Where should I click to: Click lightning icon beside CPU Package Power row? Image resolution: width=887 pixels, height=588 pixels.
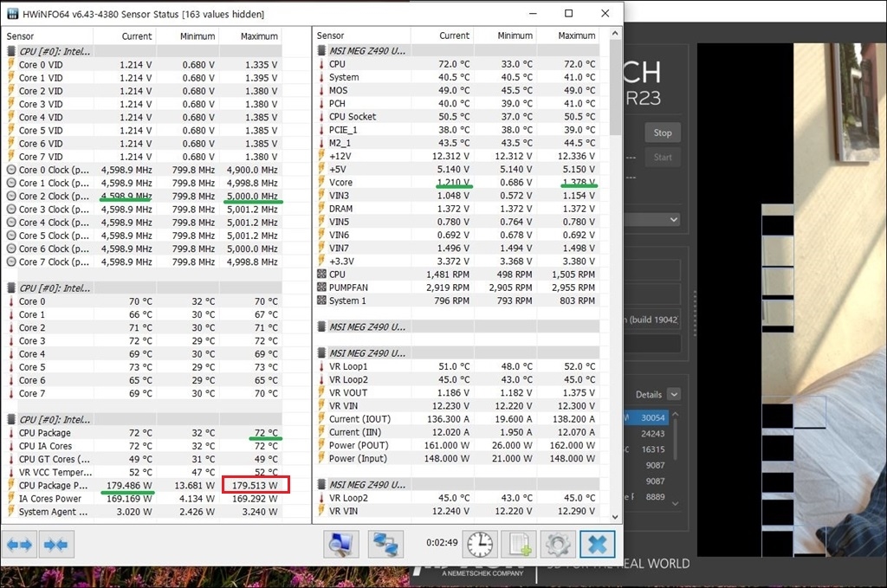pyautogui.click(x=10, y=485)
